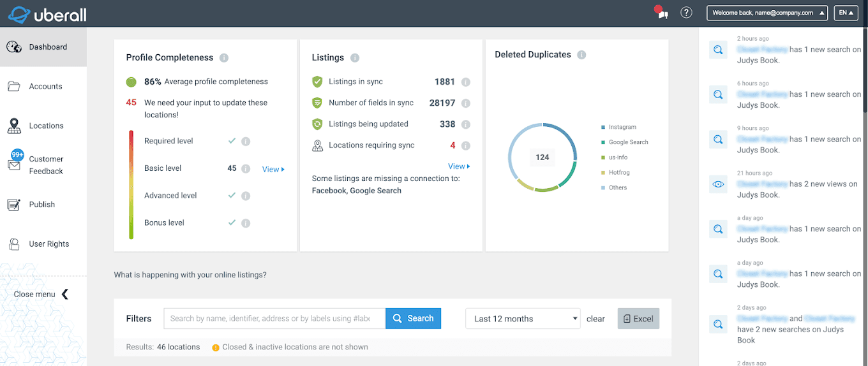The image size is (868, 366).
Task: Click info icon next to Deleted Duplicates
Action: pos(581,55)
